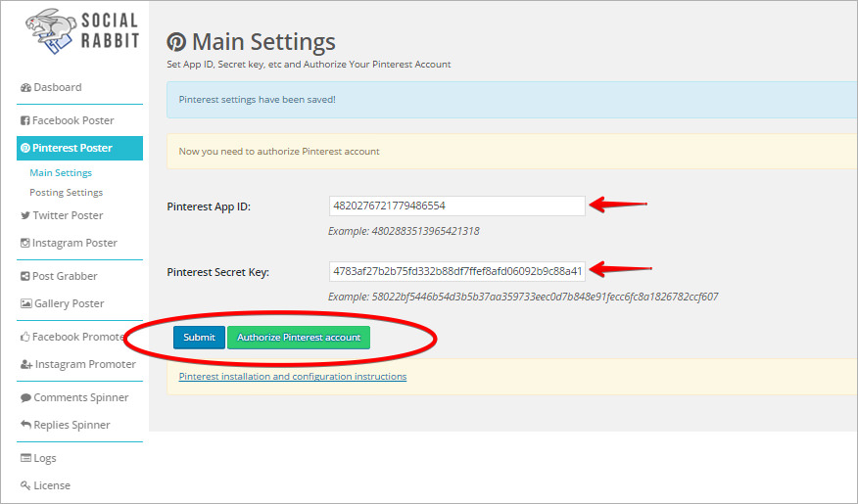
Task: Click the Post Grabber share icon
Action: coord(24,276)
